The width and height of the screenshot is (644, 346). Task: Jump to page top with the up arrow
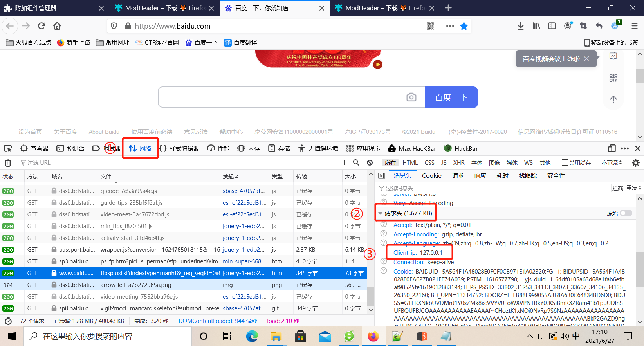[613, 99]
